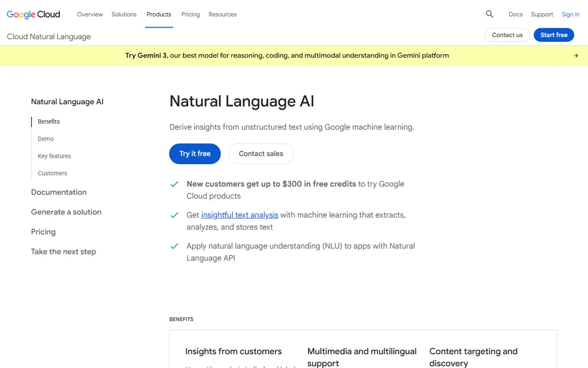Jump to Key features in sidebar

pos(55,156)
